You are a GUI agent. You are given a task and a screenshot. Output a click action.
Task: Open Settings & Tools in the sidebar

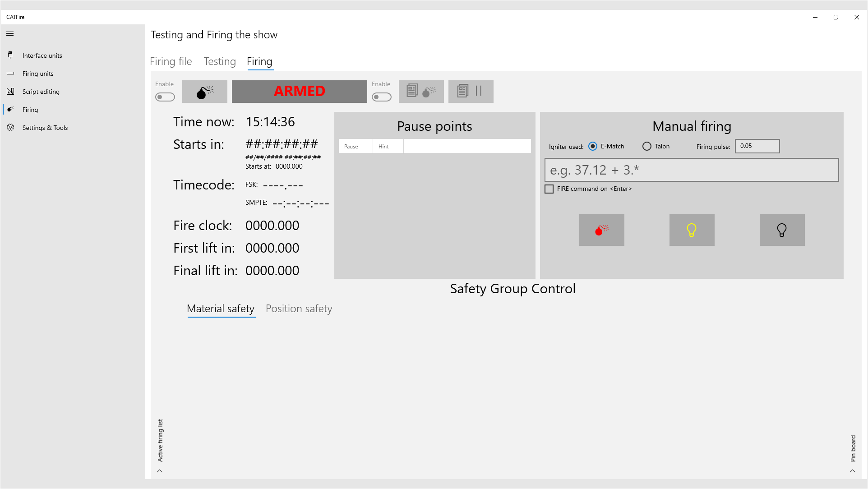tap(45, 128)
